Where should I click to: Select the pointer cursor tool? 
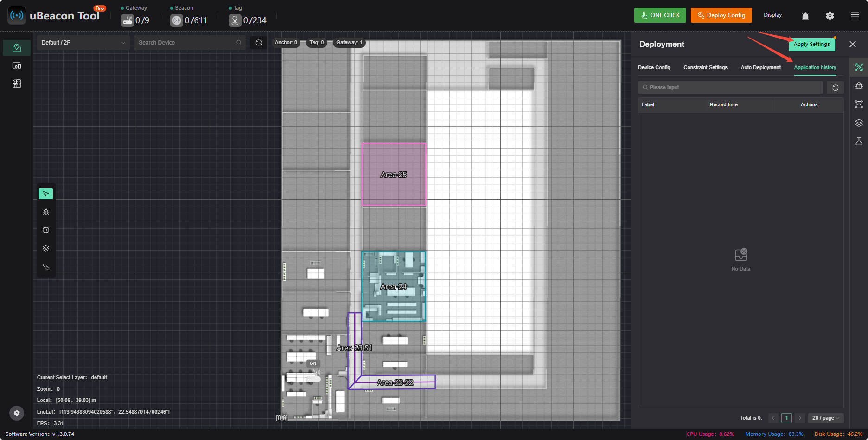(x=46, y=194)
